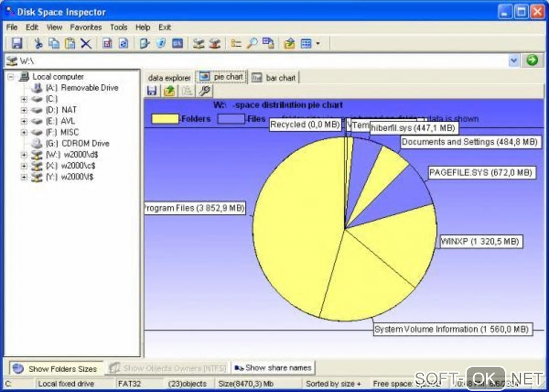
Task: Expand the (X:) w2000\c$ network drive
Action: tap(24, 166)
